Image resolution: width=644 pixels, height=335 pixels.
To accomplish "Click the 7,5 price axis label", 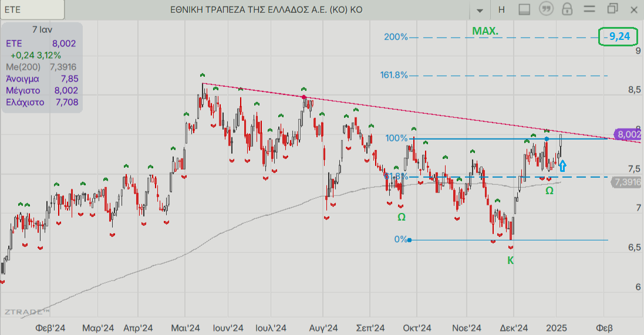I will 635,169.
